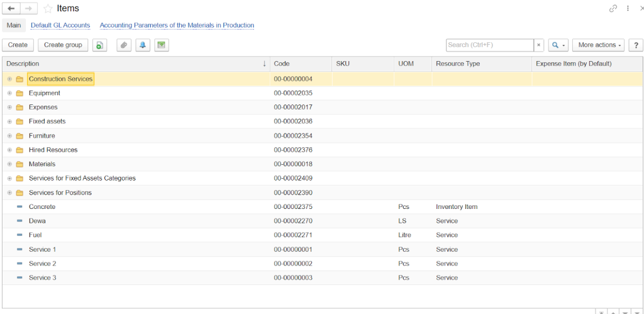Switch to the Main tab
The width and height of the screenshot is (644, 314).
pos(14,25)
